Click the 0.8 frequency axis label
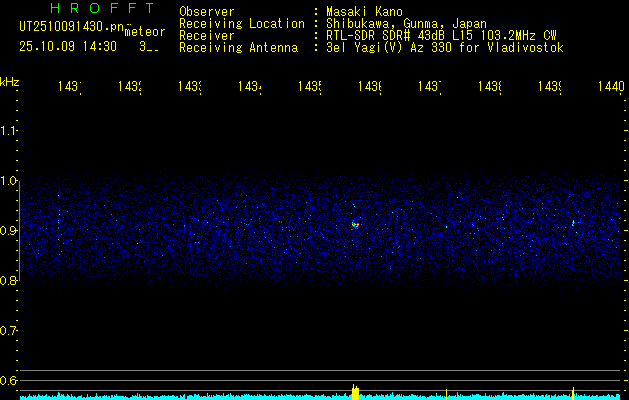Screen dimensions: 629x400 8,280
